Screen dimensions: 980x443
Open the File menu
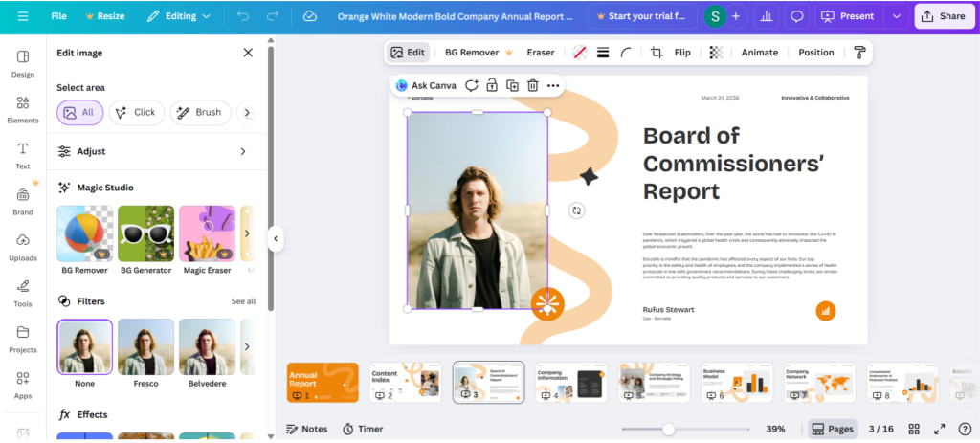58,16
